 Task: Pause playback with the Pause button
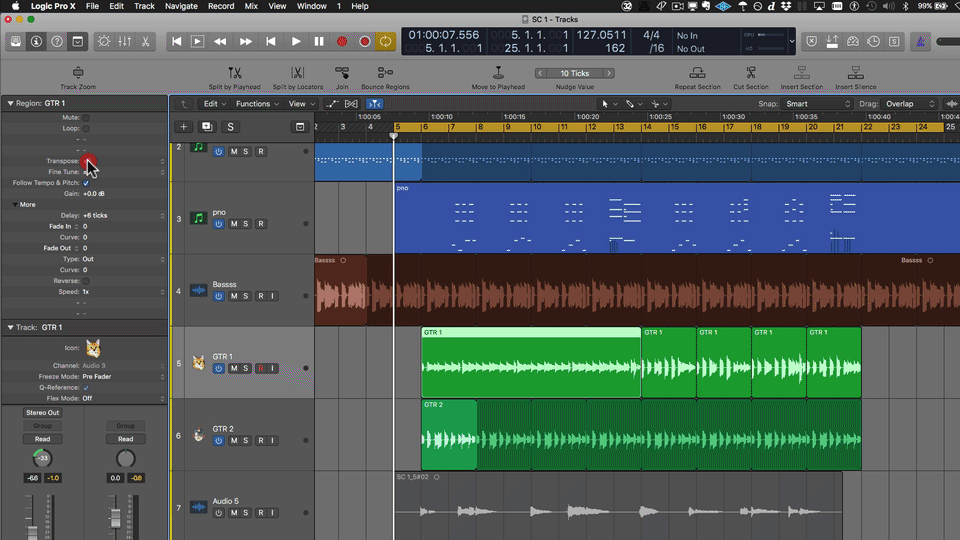pyautogui.click(x=319, y=42)
